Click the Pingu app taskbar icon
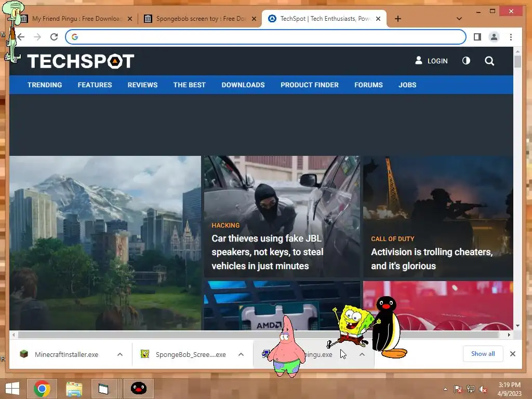Image resolution: width=532 pixels, height=399 pixels. pyautogui.click(x=138, y=389)
